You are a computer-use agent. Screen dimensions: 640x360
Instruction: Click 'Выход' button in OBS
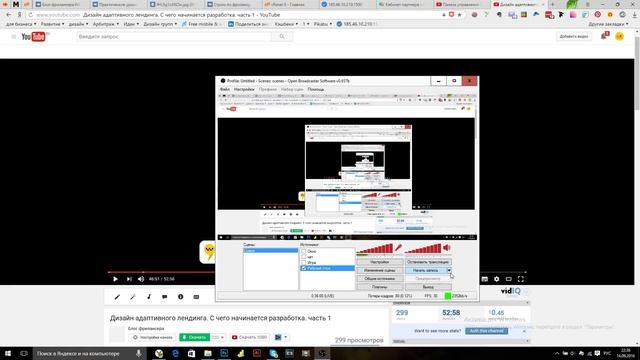coord(428,287)
